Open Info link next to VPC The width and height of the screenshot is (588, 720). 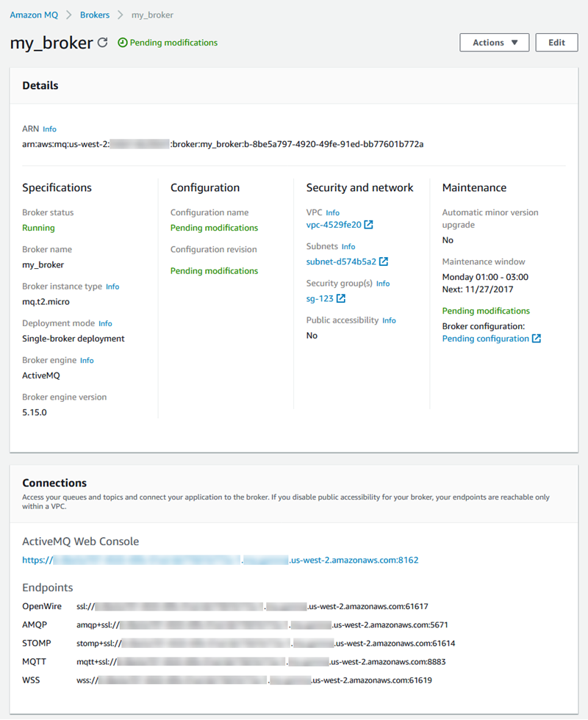pos(333,213)
